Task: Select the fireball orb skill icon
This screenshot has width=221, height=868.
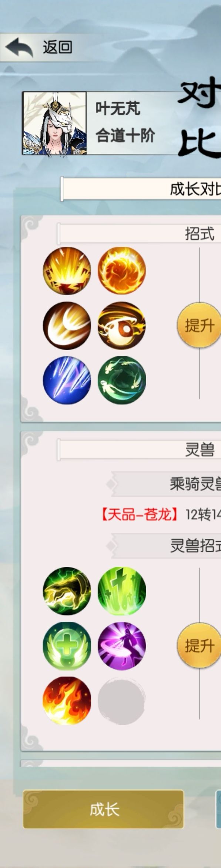Action: coord(122,271)
